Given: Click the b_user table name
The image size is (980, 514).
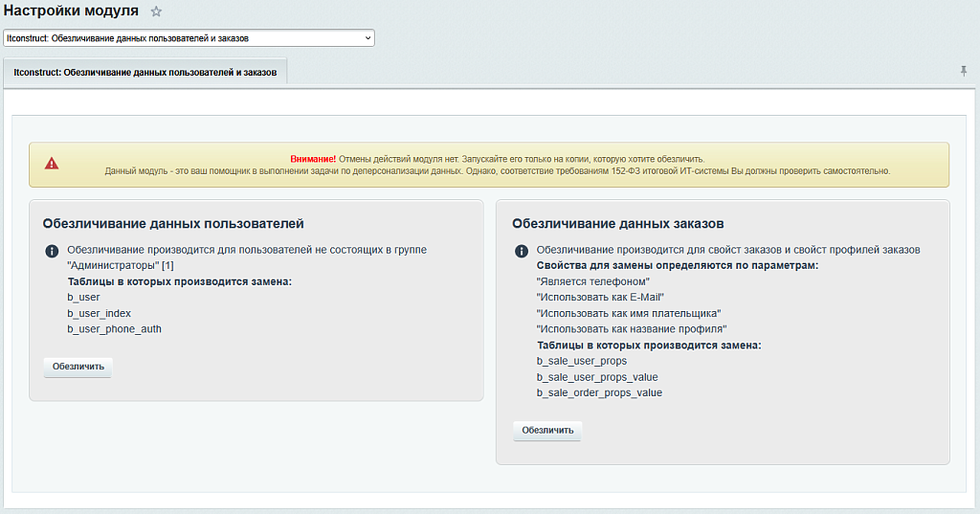Looking at the screenshot, I should (83, 298).
